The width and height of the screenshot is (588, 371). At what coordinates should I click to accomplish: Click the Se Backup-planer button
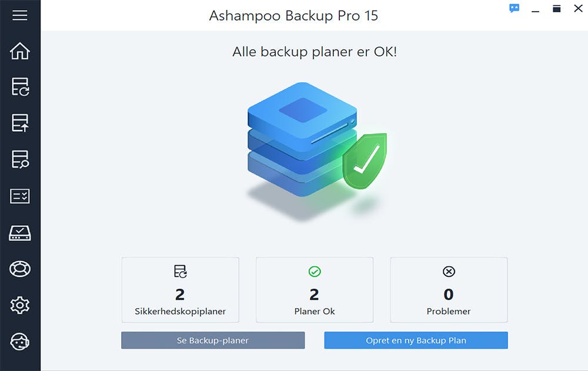click(213, 340)
